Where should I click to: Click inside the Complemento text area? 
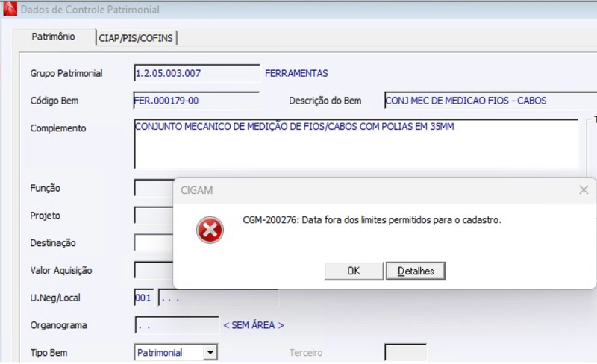click(356, 144)
